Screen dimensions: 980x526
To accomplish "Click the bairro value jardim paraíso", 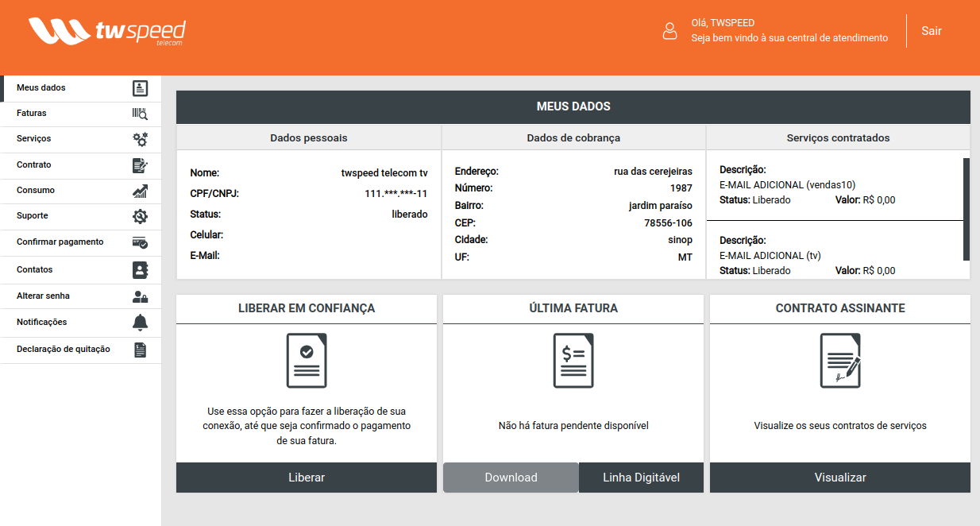I will [x=661, y=206].
